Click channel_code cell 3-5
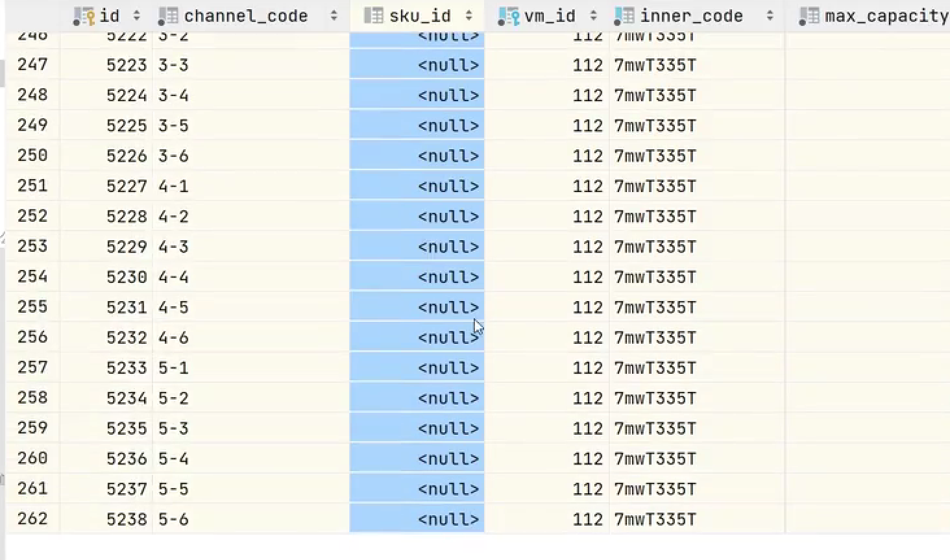 coord(251,125)
